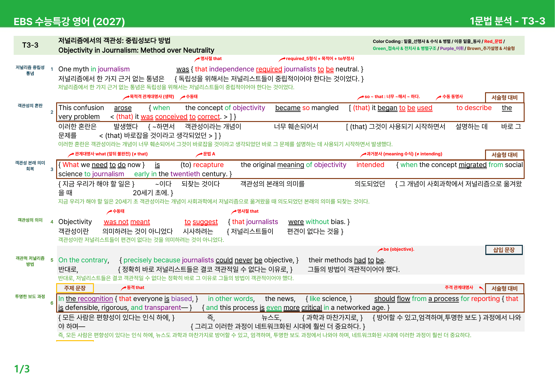Click the '수동태' annotation above 'was not meant'
555x392 pixels.
[118, 211]
